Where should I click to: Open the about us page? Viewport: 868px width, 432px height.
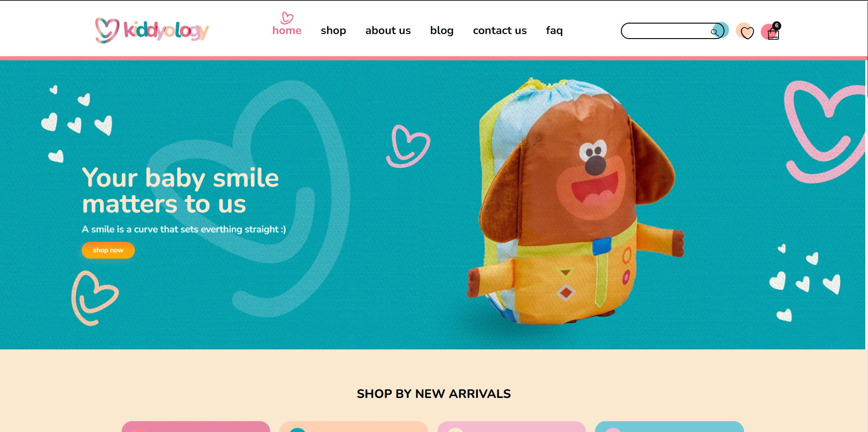(388, 30)
